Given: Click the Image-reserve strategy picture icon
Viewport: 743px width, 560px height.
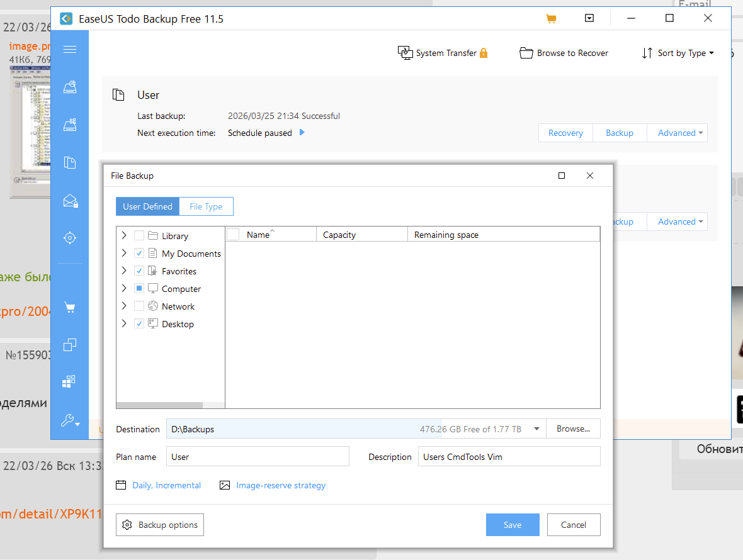Looking at the screenshot, I should (x=225, y=485).
